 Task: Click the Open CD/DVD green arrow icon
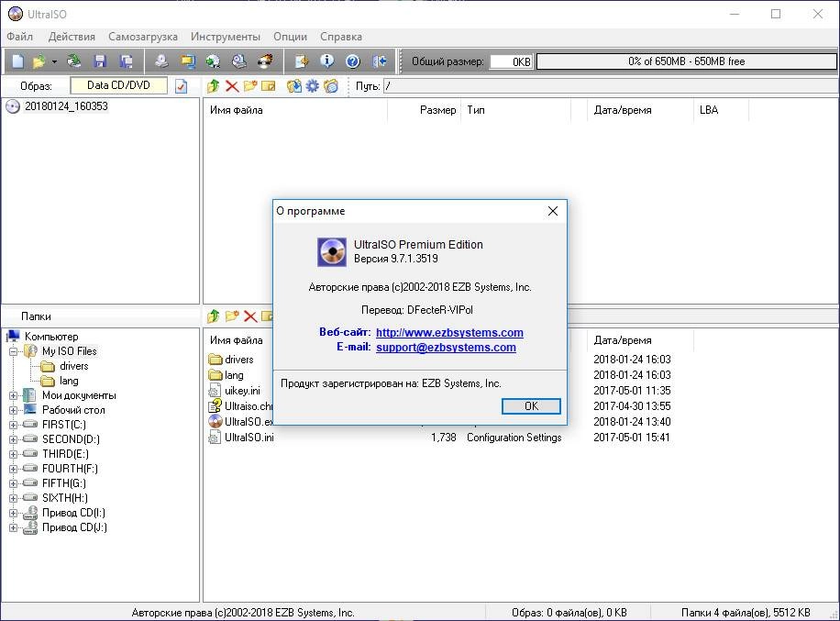click(x=74, y=61)
